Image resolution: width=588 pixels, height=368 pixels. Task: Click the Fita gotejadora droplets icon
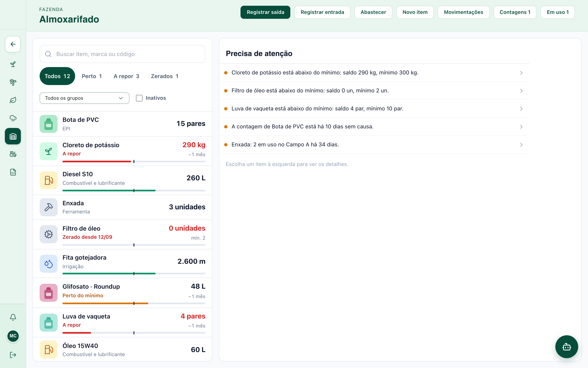[x=49, y=264]
